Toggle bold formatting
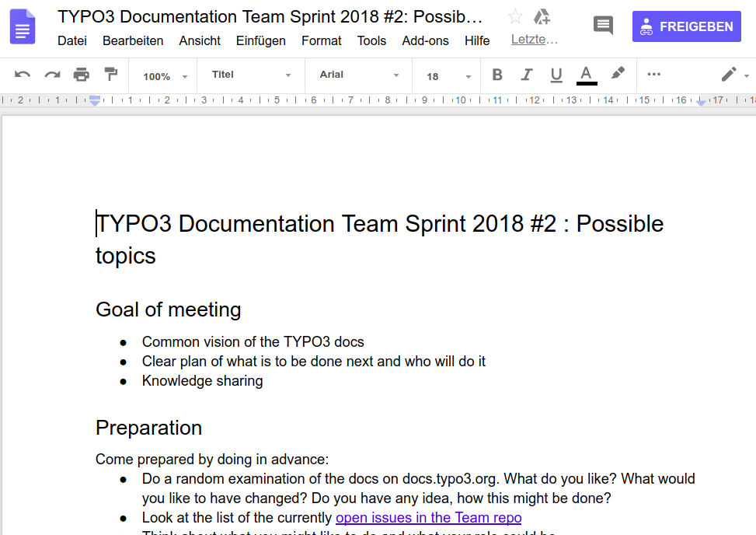This screenshot has width=756, height=535. point(497,75)
